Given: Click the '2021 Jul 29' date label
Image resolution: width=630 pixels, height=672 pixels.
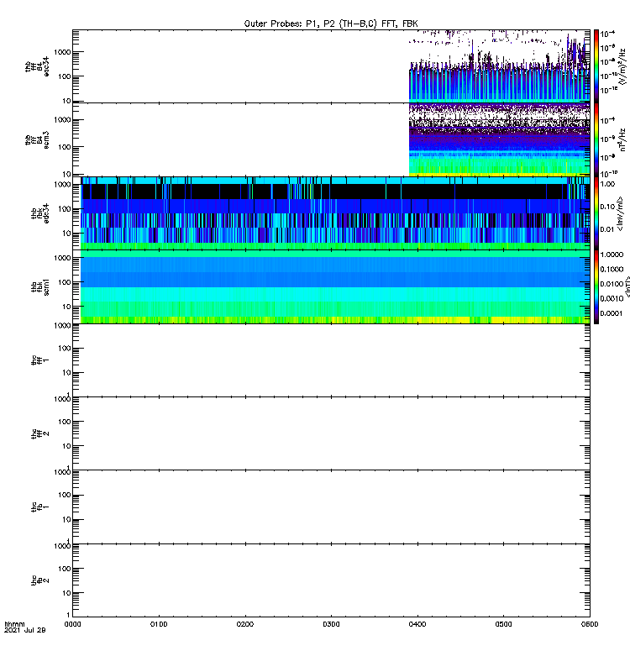Looking at the screenshot, I should 25,630.
